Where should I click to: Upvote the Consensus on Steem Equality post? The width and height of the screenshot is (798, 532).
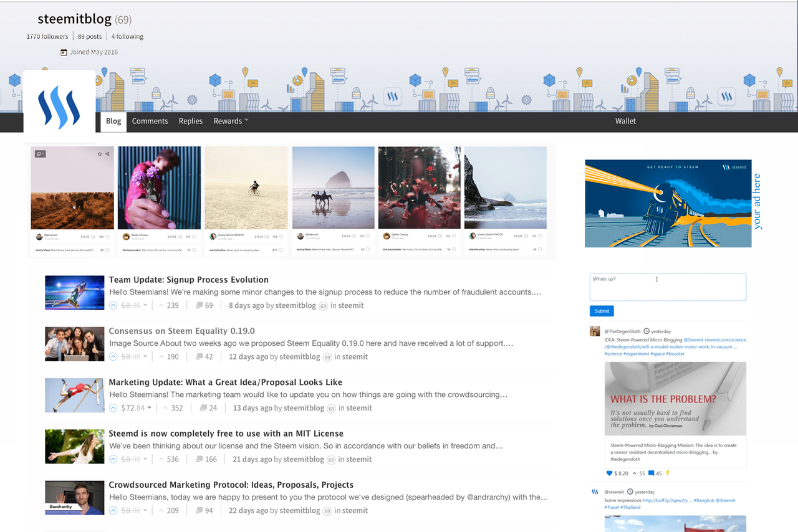[113, 357]
